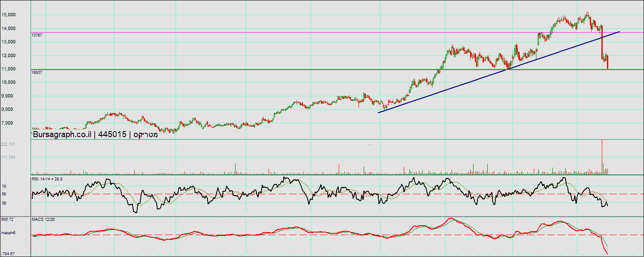Click the 10937 support level label
Viewport: 644px width, 257px height.
[37, 72]
